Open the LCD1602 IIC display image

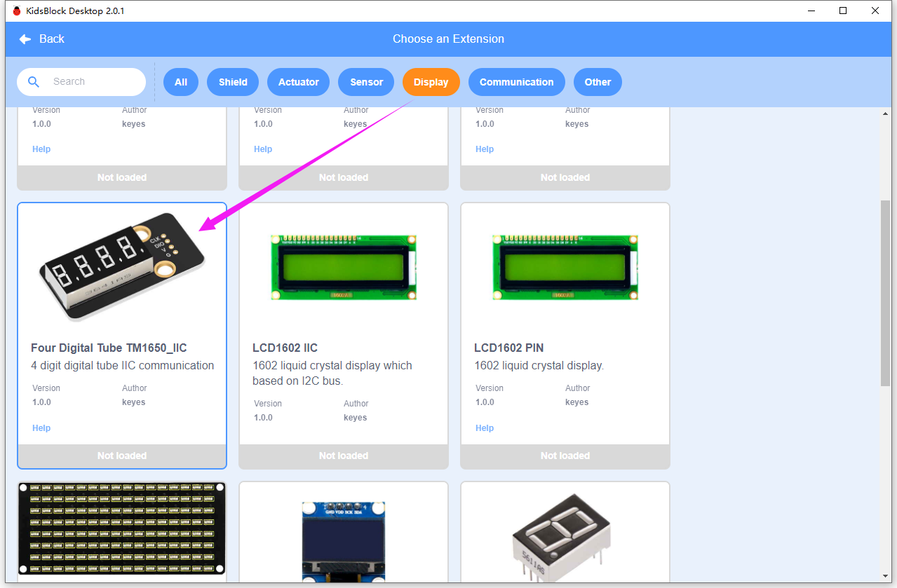[344, 267]
